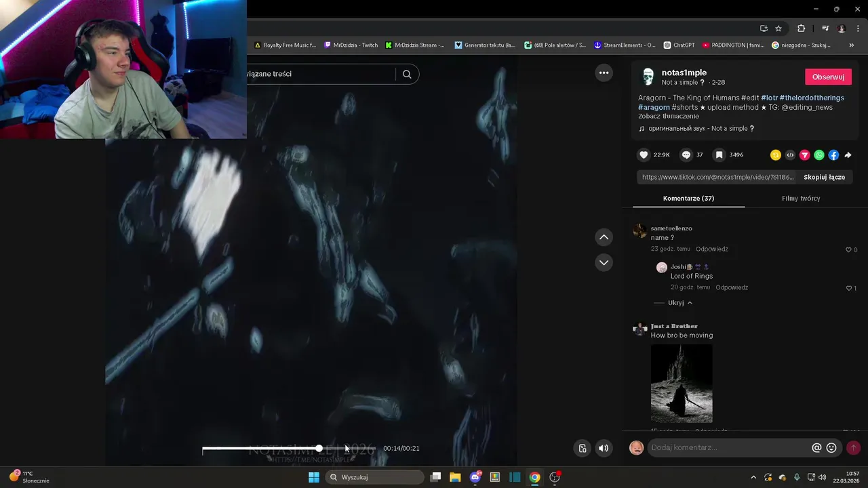Open Chrome profile avatar in toolbar
The image size is (868, 488).
point(842,28)
